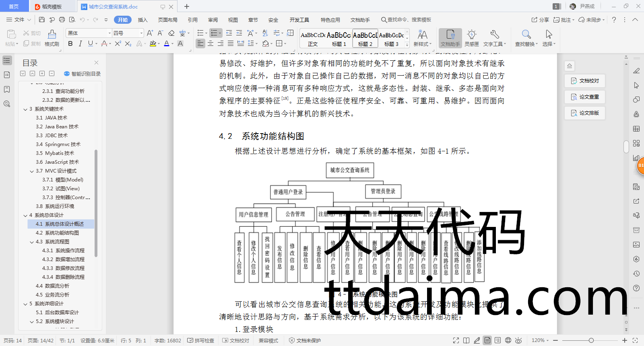Open the bookmark icon in left sidebar

pyautogui.click(x=7, y=89)
